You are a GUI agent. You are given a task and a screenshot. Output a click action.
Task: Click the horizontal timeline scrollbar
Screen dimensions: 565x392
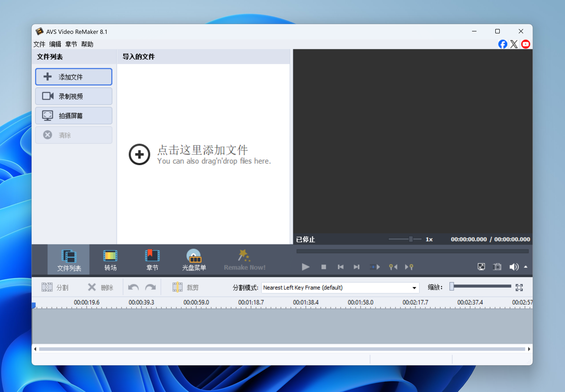pyautogui.click(x=282, y=349)
